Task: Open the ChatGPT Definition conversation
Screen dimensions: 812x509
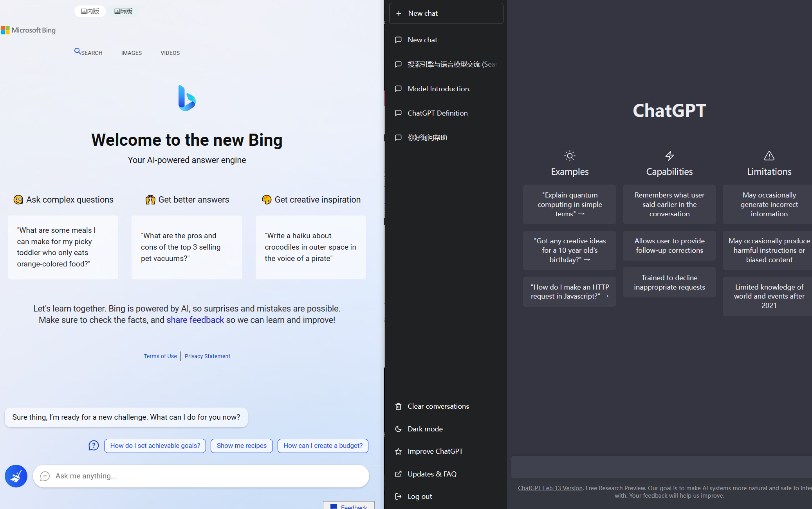Action: click(446, 113)
